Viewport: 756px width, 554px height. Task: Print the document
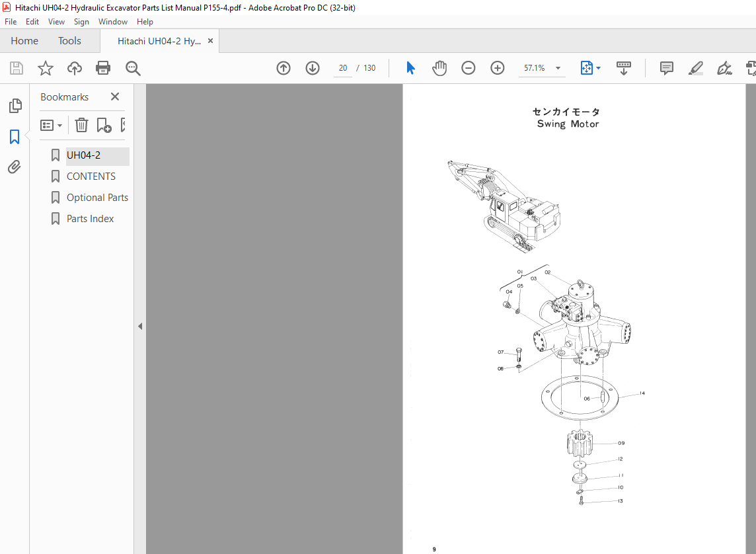tap(103, 68)
